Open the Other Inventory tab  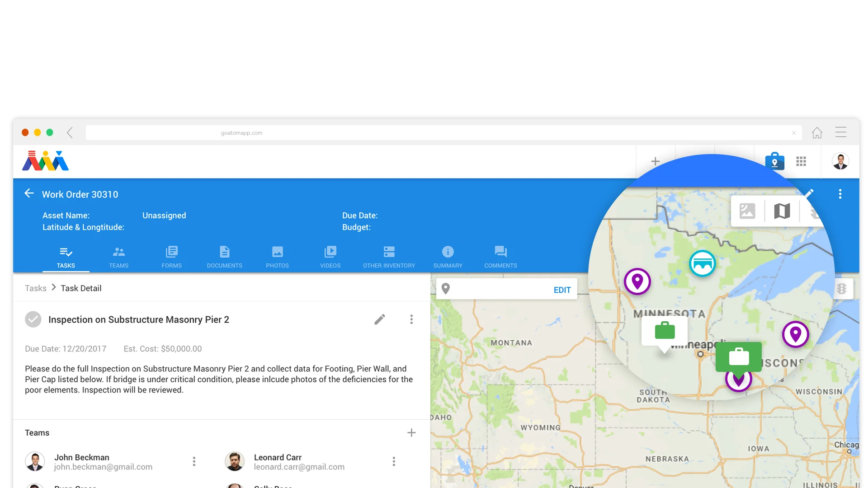pyautogui.click(x=389, y=258)
